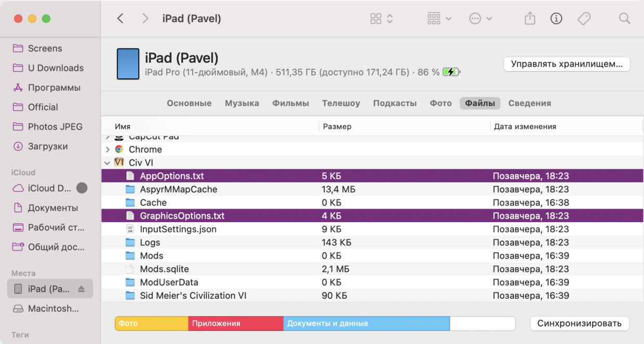Switch to the Музыка tab

(242, 103)
